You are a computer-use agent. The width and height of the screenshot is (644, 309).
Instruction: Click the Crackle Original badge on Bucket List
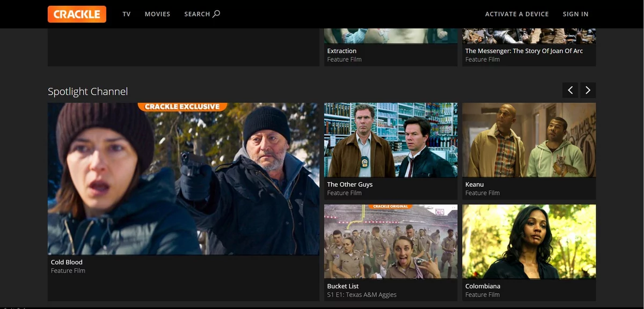pyautogui.click(x=391, y=207)
